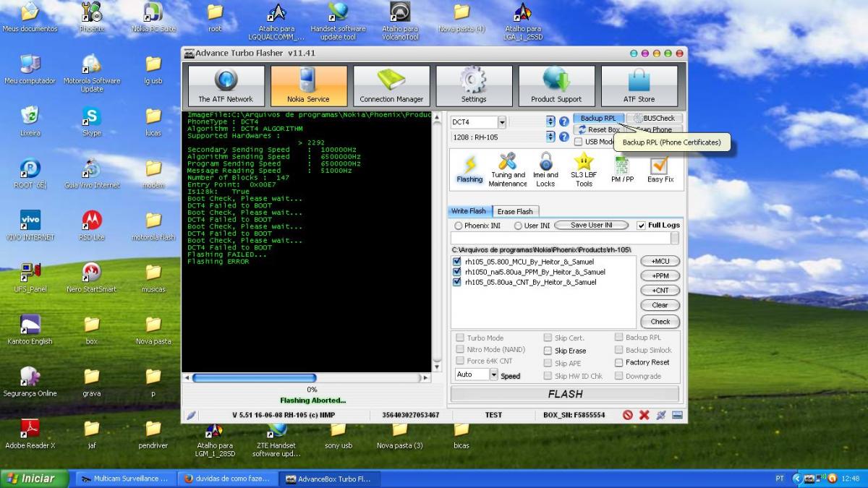Screen dimensions: 868x488
Task: Click the Clear button
Action: pos(660,305)
